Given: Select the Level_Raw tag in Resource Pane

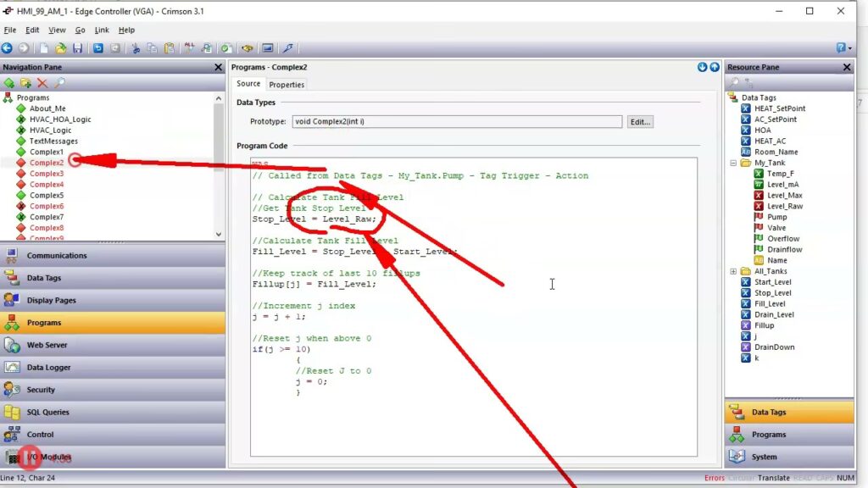Looking at the screenshot, I should 784,206.
